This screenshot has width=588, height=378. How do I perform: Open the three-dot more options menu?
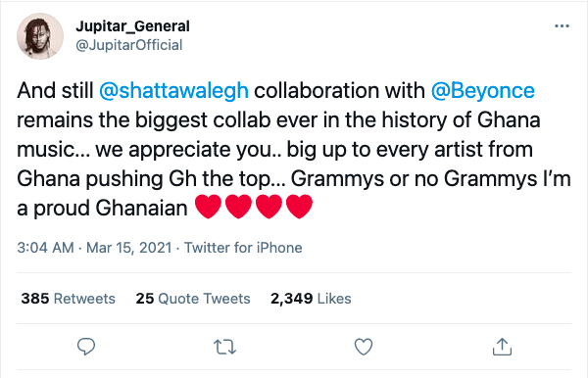(562, 26)
